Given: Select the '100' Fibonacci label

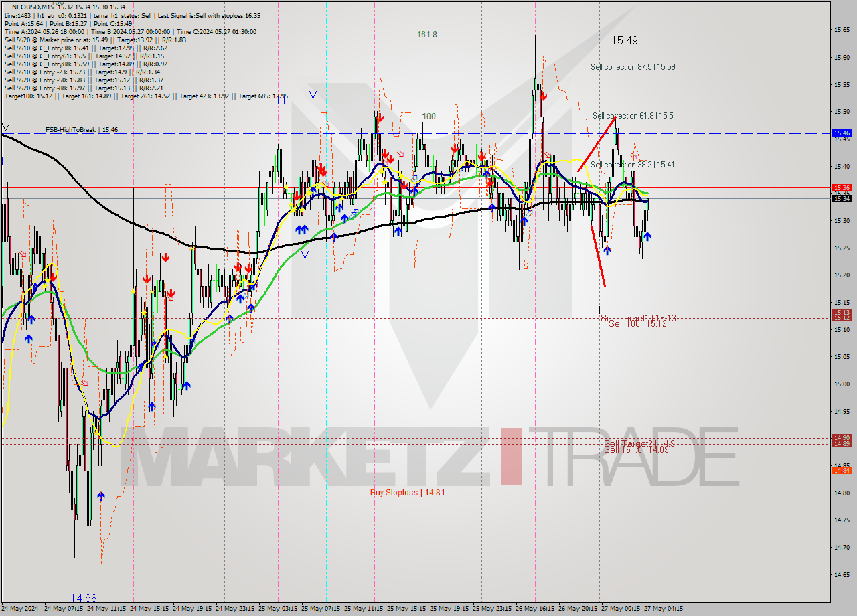Looking at the screenshot, I should [428, 116].
